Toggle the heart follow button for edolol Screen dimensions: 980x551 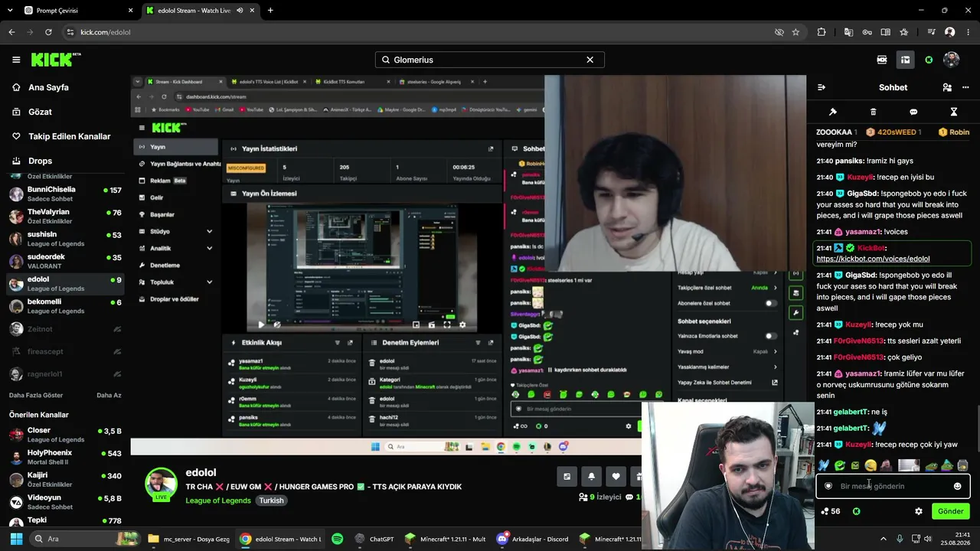[616, 476]
